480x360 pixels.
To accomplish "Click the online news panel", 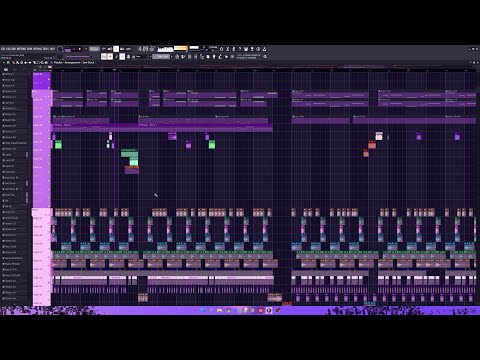I will [249, 56].
